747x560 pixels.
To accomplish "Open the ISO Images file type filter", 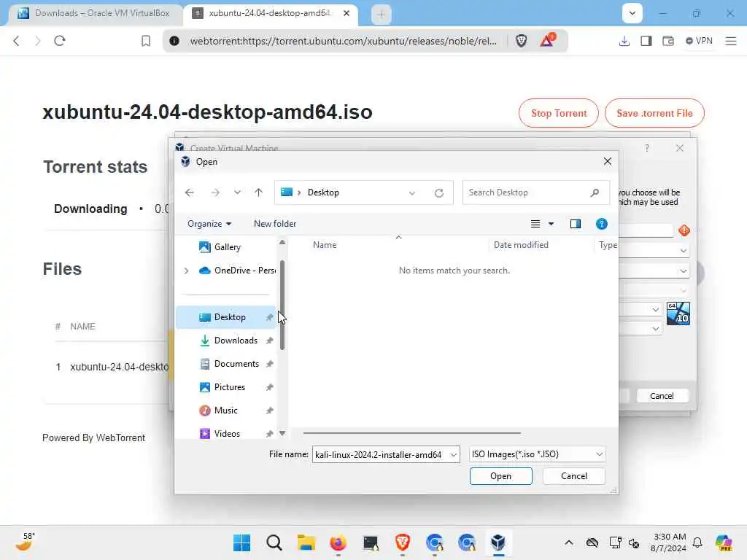I will pyautogui.click(x=537, y=454).
